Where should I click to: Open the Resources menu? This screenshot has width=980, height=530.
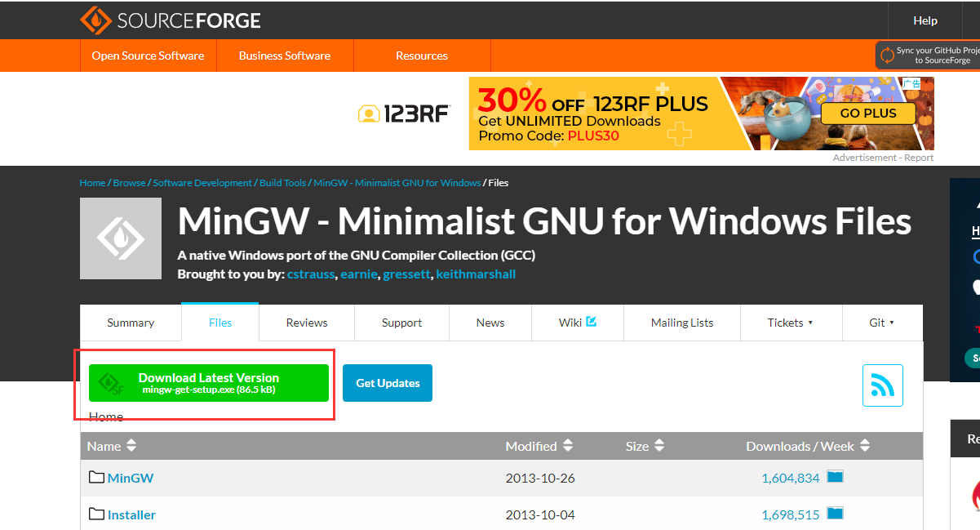click(x=422, y=56)
